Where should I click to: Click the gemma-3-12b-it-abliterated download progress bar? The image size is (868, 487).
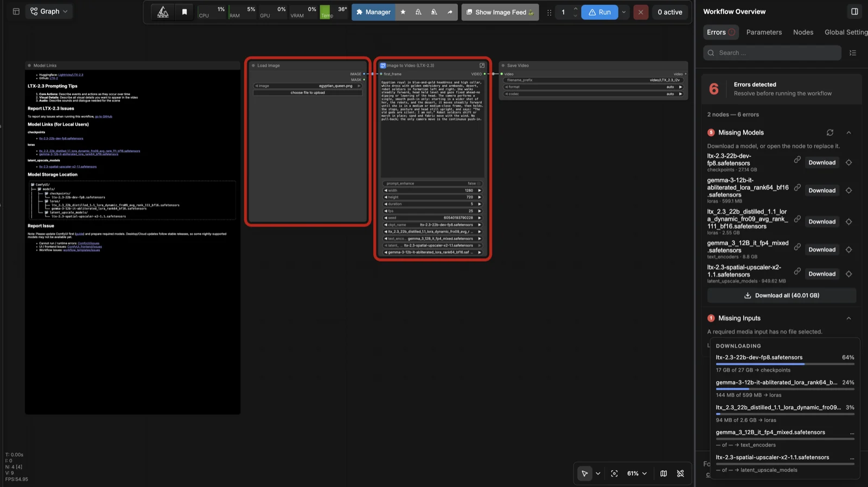785,389
